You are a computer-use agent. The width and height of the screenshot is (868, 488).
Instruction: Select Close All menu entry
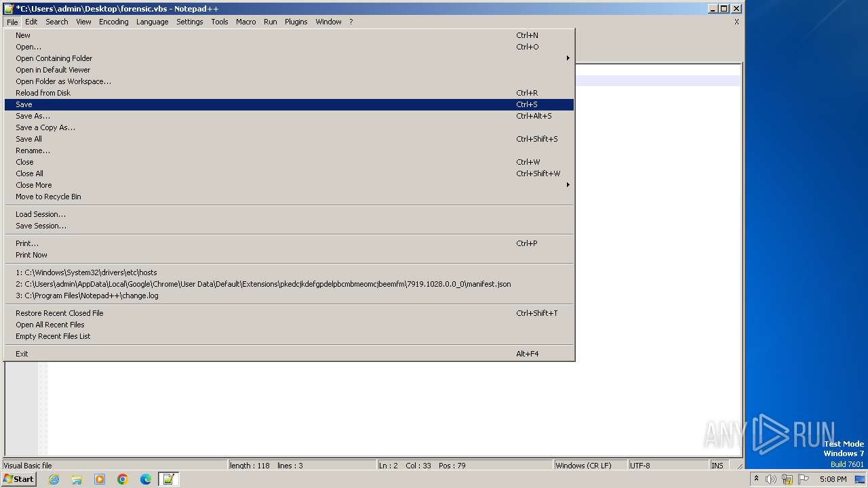[289, 174]
